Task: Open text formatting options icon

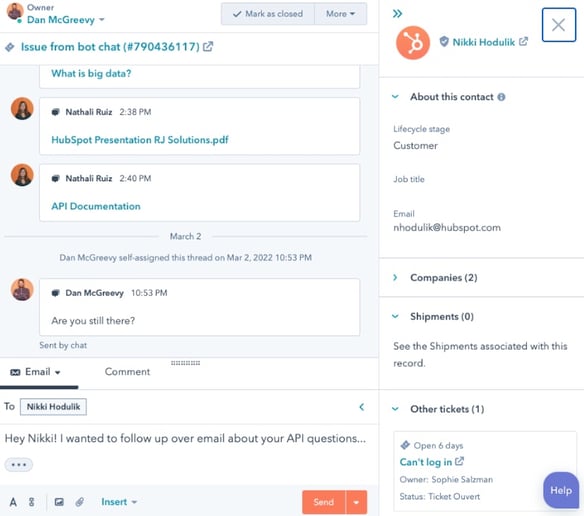Action: 13,502
